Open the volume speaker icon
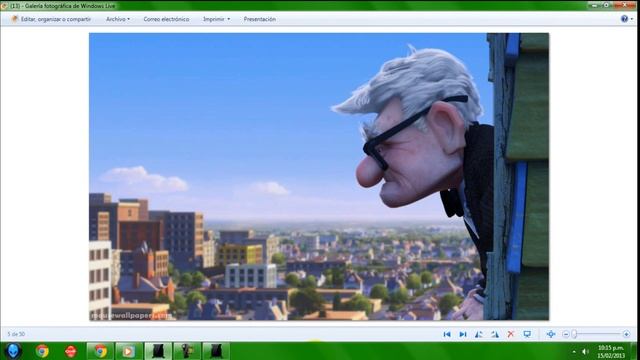 pyautogui.click(x=585, y=351)
